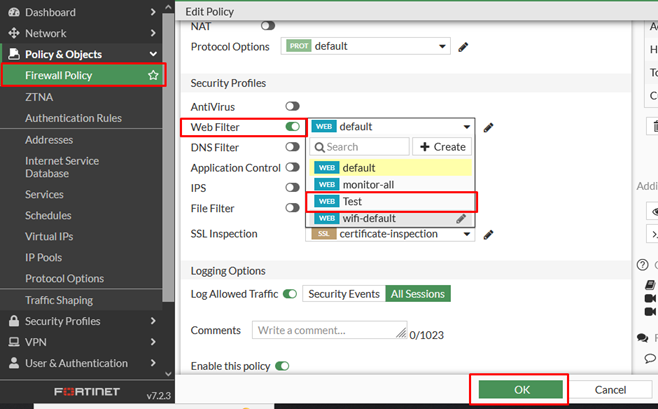
Task: Click the Dashboard gauge icon in sidebar
Action: pos(13,12)
